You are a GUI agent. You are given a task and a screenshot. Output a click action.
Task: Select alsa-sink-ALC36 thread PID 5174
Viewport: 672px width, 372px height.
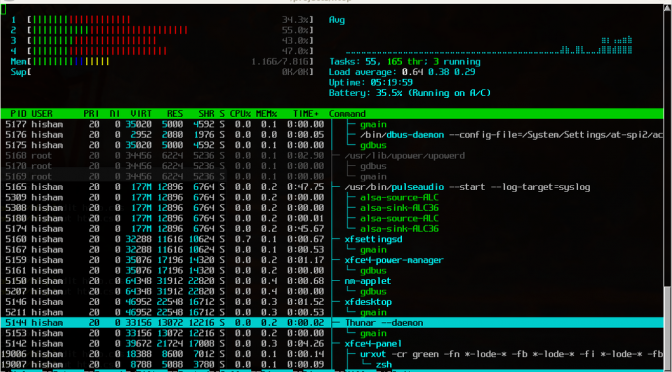click(x=332, y=229)
